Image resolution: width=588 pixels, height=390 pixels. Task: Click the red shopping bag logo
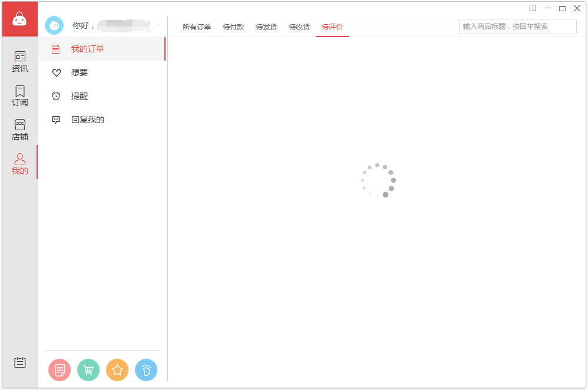click(x=19, y=19)
